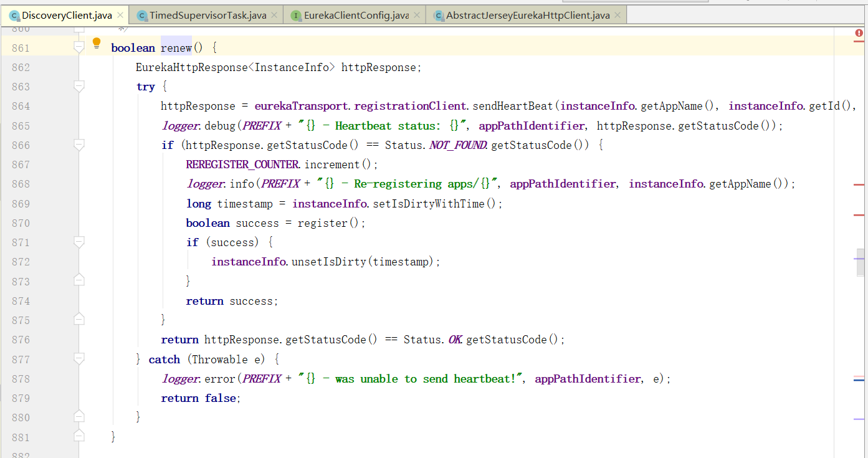This screenshot has width=868, height=458.
Task: Close the AbstractJerseyEurekaHttpClient.java tab
Action: pos(618,16)
